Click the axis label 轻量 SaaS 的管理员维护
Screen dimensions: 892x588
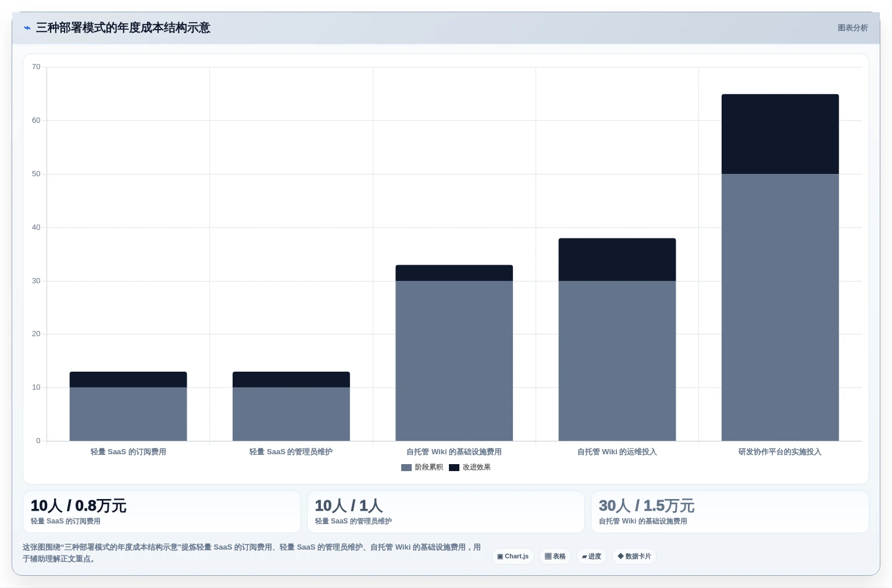[291, 452]
